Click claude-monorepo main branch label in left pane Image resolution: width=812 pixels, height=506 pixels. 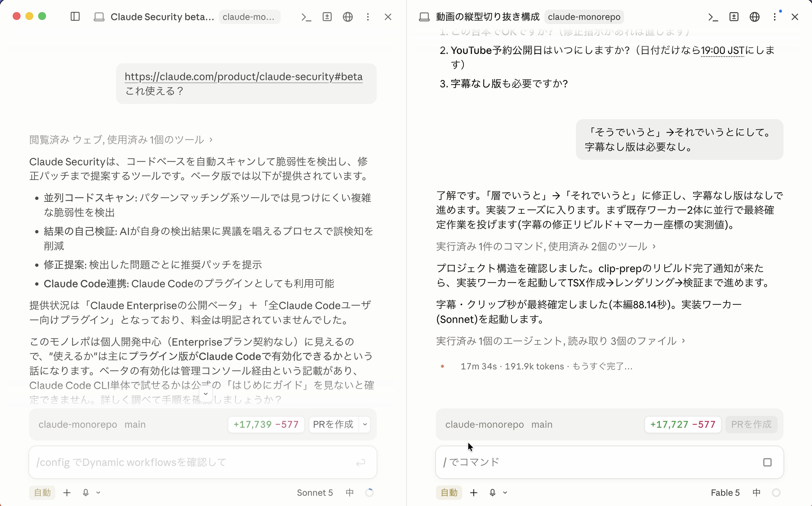click(92, 424)
